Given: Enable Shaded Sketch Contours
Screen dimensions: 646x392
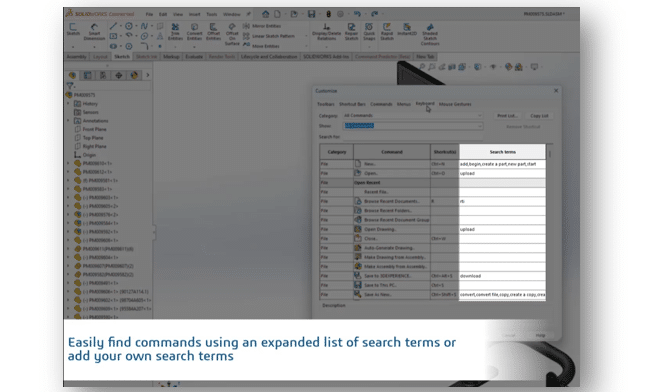Looking at the screenshot, I should tap(430, 34).
